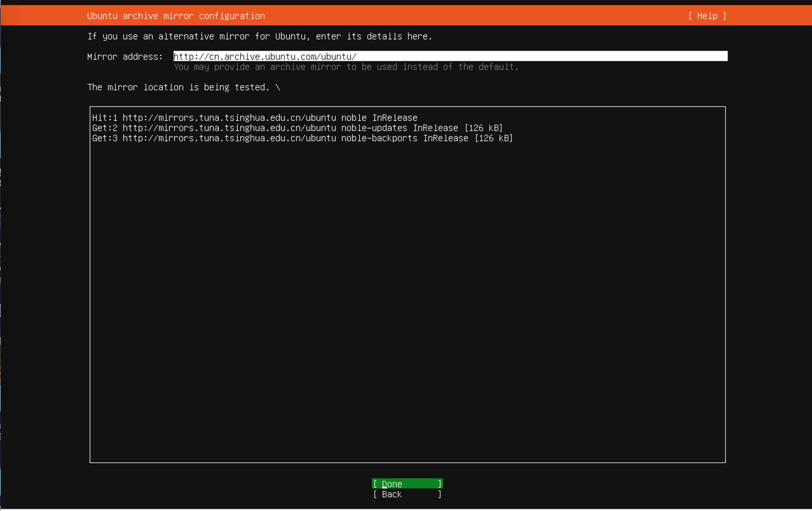The width and height of the screenshot is (812, 511).
Task: Click the [126 kB] size on Get:2 line
Action: [x=483, y=128]
